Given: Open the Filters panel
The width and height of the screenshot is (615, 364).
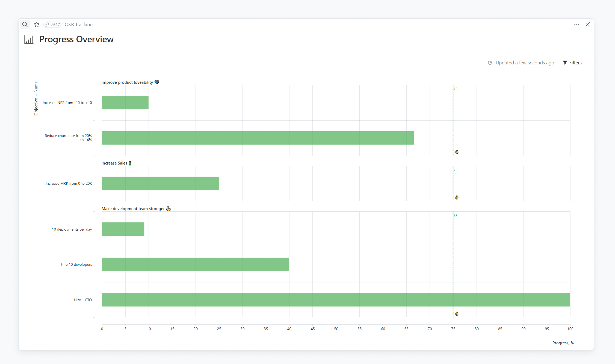Looking at the screenshot, I should pyautogui.click(x=572, y=63).
